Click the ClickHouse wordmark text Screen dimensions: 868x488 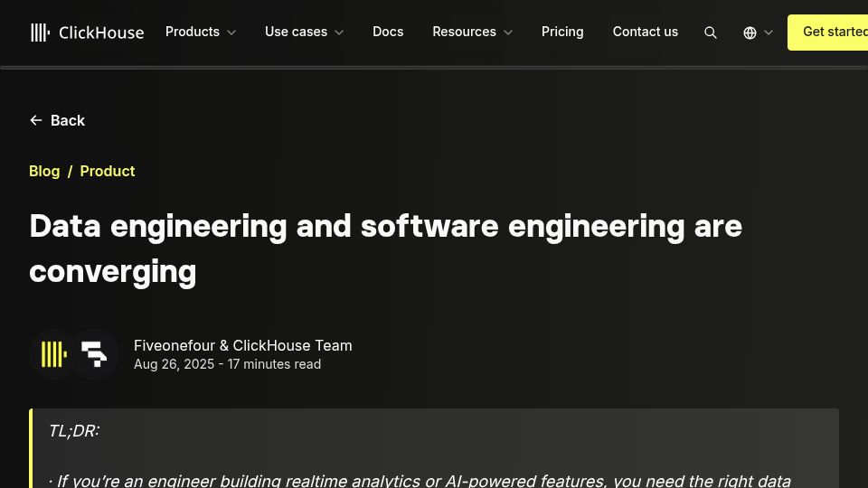[x=101, y=33]
